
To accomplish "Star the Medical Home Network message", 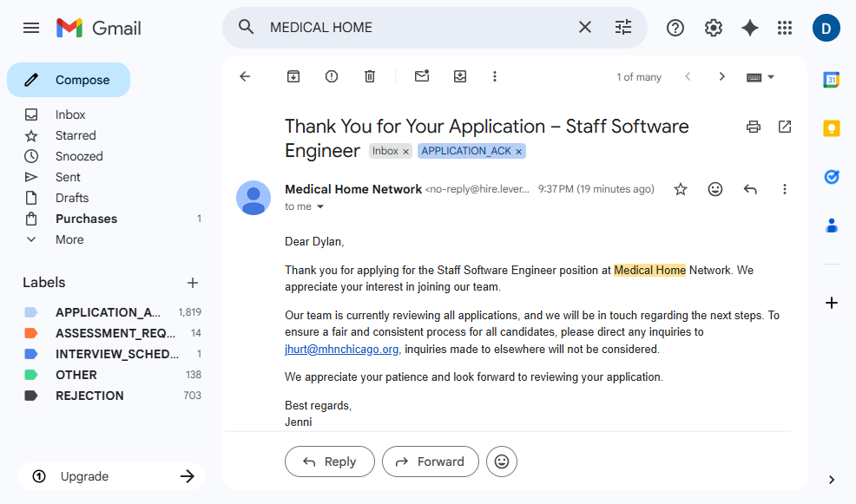I will pos(681,189).
